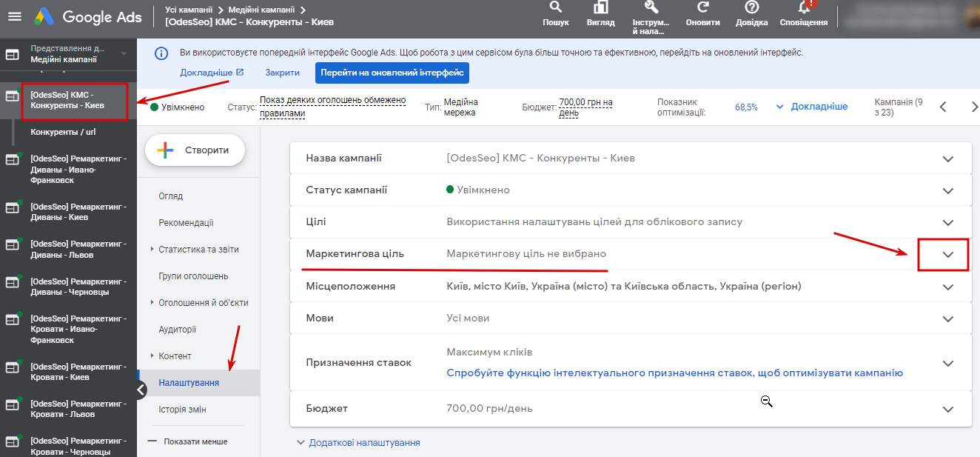
Task: Expand Оголошення й об'єкти submenu
Action: click(x=152, y=303)
